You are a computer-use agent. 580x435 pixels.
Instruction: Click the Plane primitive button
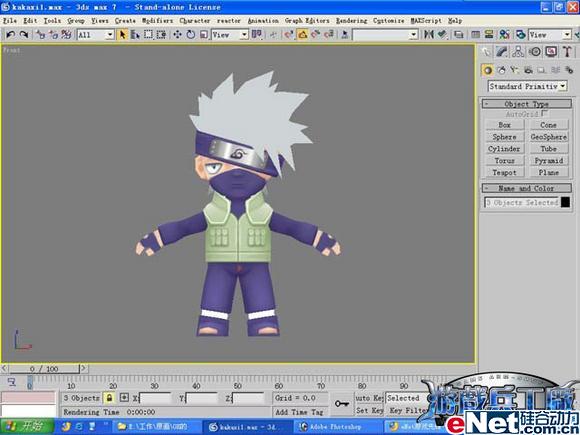(548, 172)
